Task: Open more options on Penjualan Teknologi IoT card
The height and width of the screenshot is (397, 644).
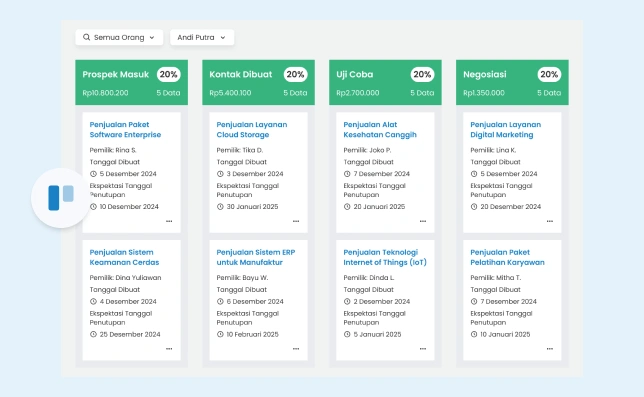Action: tap(423, 349)
